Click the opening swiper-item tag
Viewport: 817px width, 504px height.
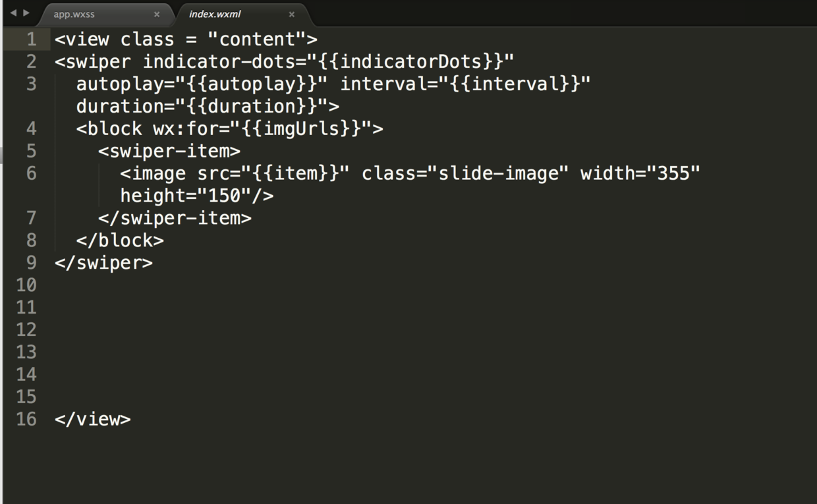point(169,151)
